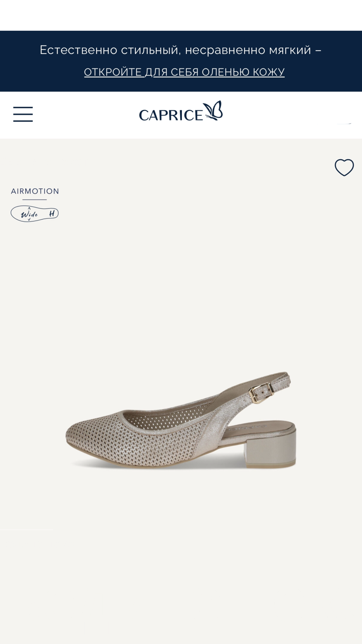
Task: Open the slingback shoe product photo
Action: (x=181, y=420)
